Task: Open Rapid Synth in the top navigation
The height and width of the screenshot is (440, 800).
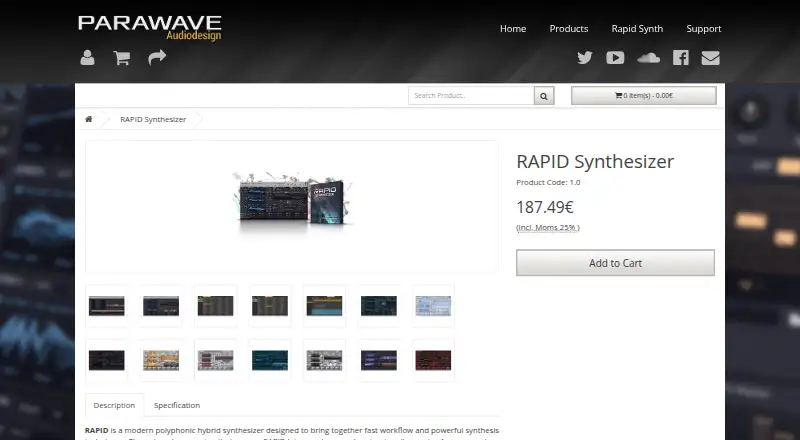Action: (637, 29)
